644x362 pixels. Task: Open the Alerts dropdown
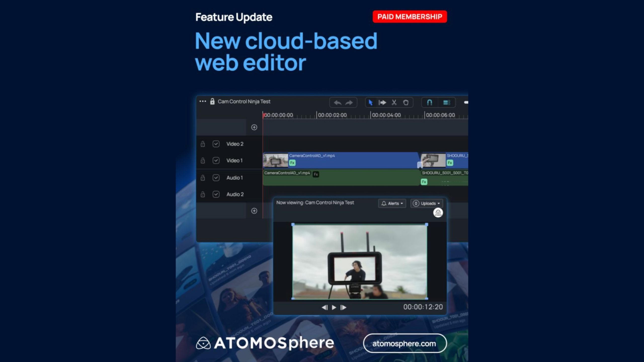(x=392, y=203)
